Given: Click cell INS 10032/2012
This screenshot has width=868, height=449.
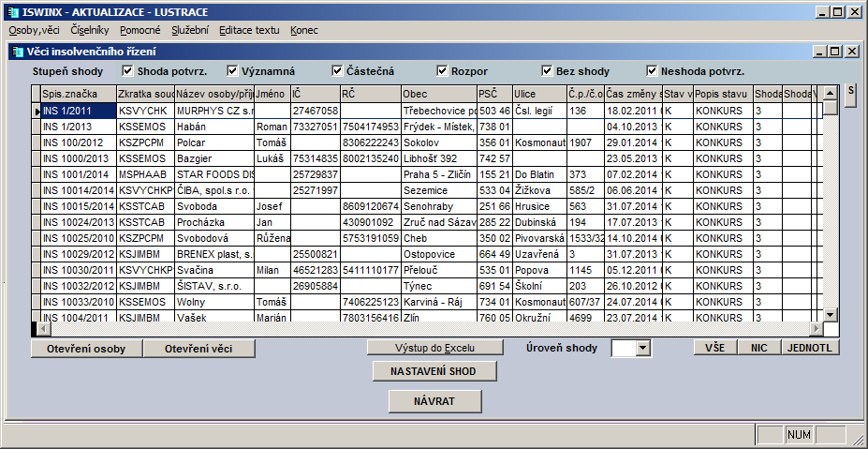Looking at the screenshot, I should [79, 286].
